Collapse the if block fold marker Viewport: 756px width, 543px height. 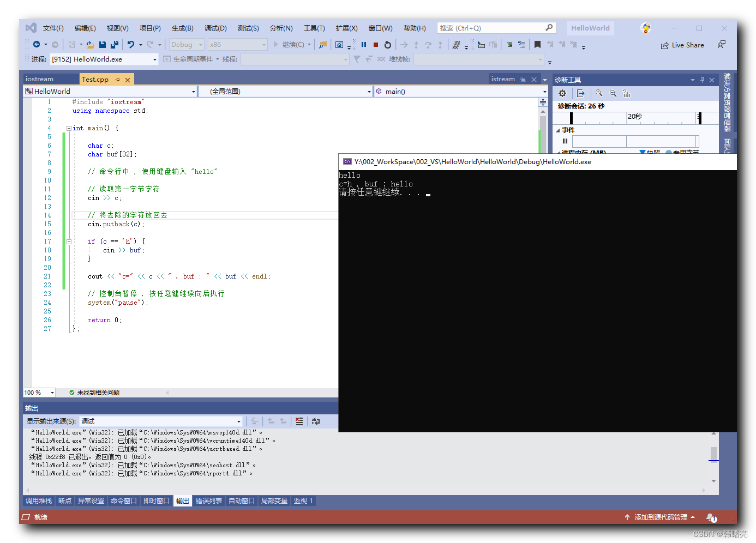tap(69, 242)
